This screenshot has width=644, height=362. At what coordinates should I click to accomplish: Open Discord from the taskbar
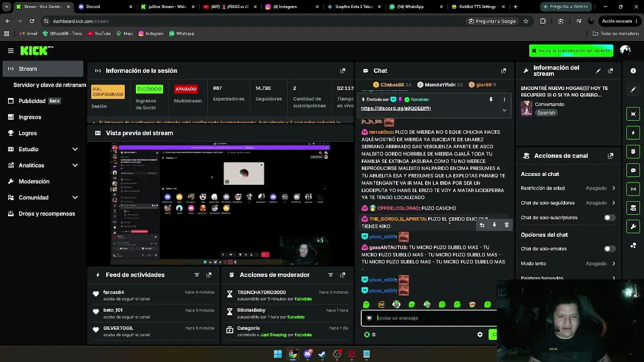tap(307, 354)
